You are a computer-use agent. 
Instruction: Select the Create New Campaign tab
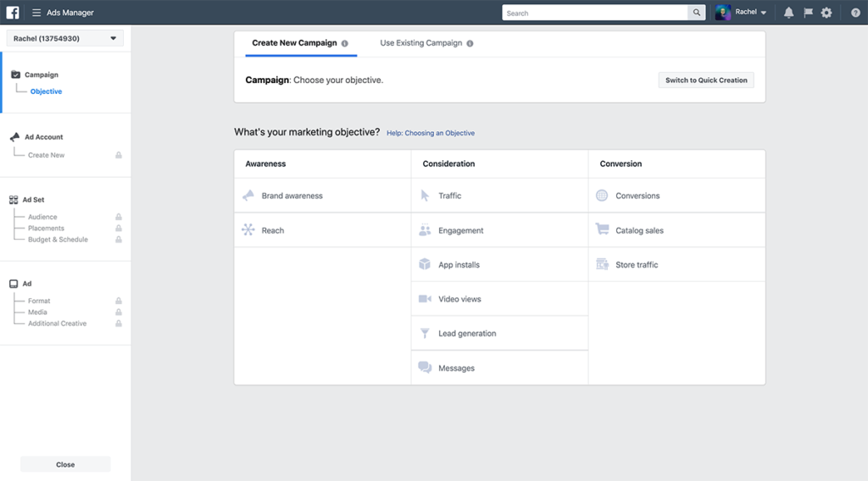click(x=294, y=43)
